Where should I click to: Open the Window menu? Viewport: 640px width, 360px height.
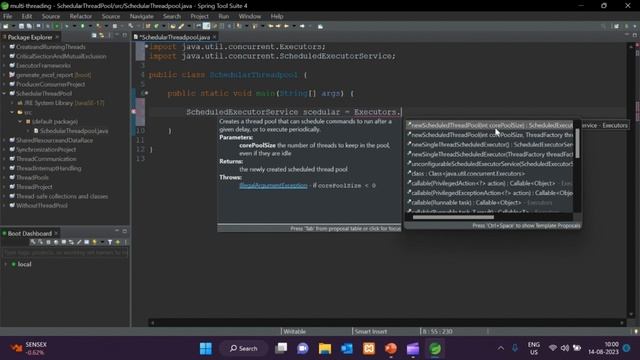250,16
